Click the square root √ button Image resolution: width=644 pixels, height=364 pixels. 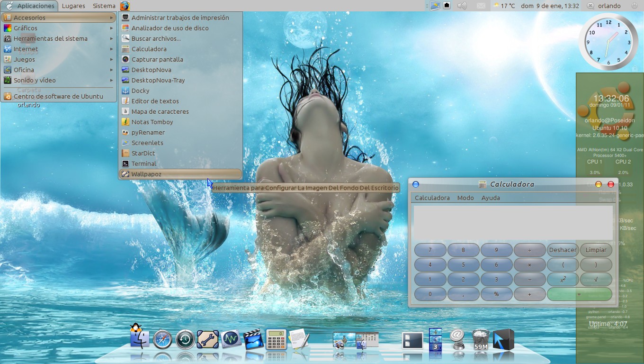point(596,279)
